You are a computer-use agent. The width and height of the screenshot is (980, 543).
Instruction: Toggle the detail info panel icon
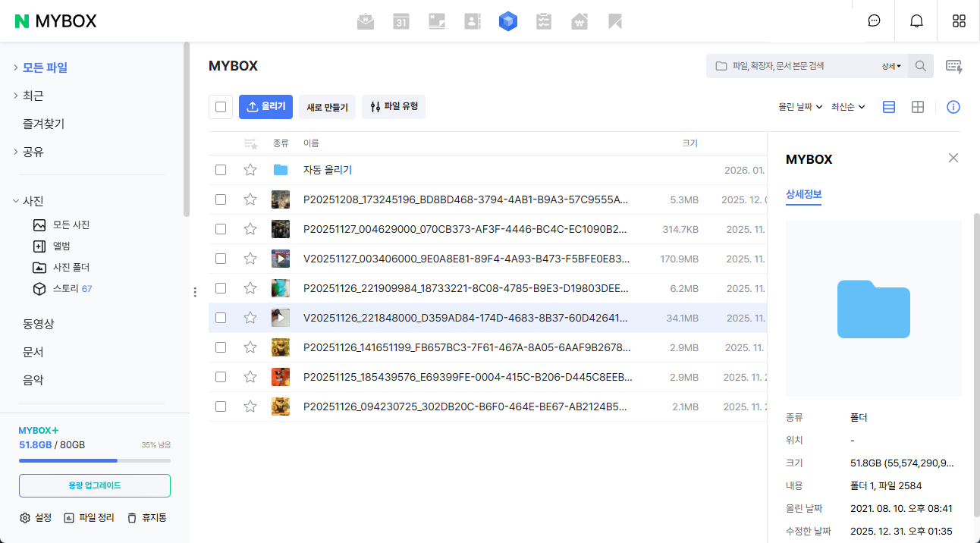tap(953, 107)
